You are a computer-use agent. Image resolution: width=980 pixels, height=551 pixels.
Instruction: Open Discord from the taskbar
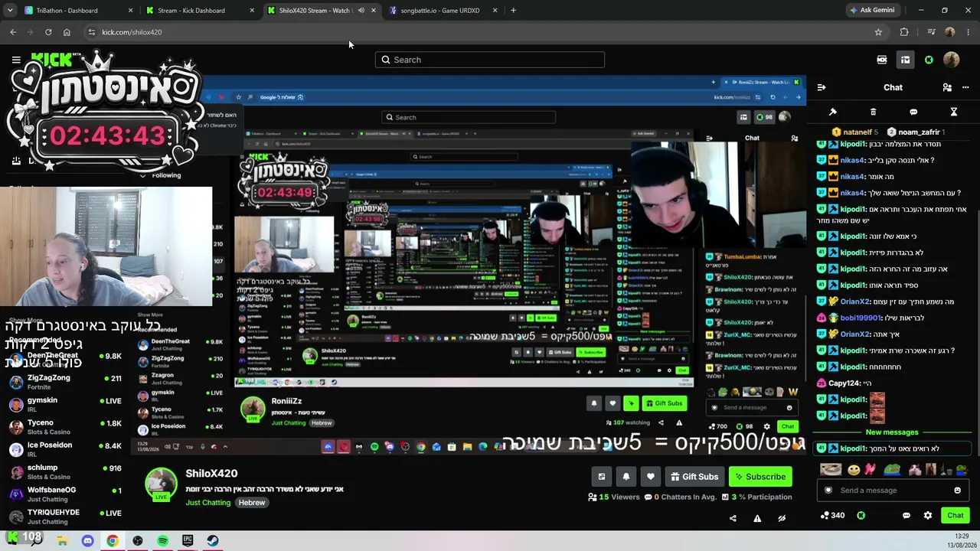tap(87, 541)
